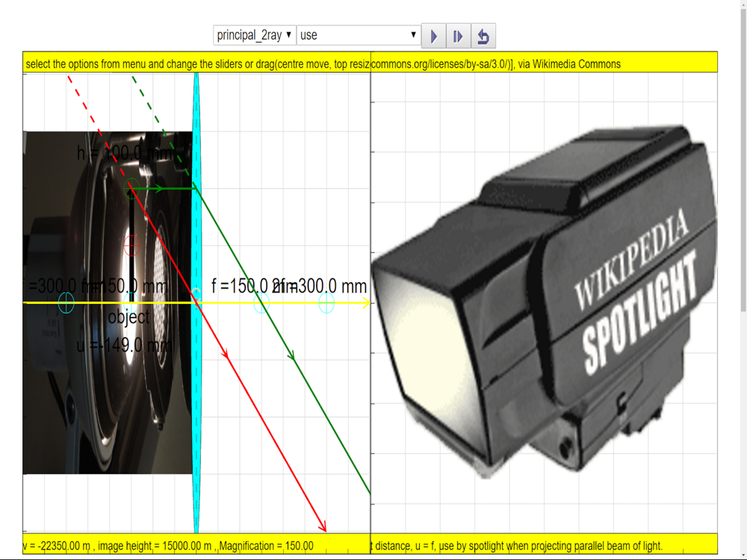This screenshot has width=747, height=560.
Task: Open the principal_2ray dropdown menu
Action: pyautogui.click(x=254, y=35)
